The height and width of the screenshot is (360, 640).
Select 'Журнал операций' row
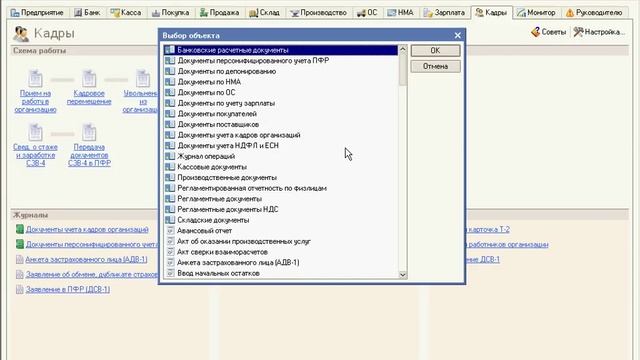[x=281, y=156]
